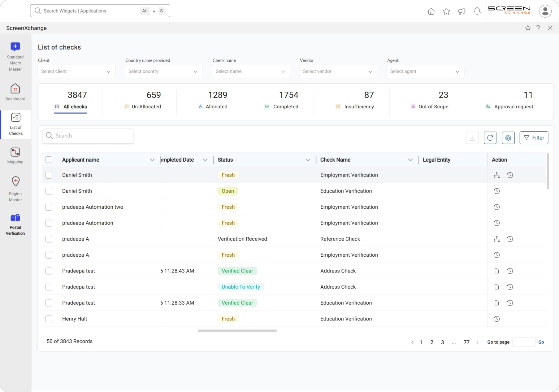Click inside the Go to page input field
The image size is (559, 392).
[x=524, y=342]
